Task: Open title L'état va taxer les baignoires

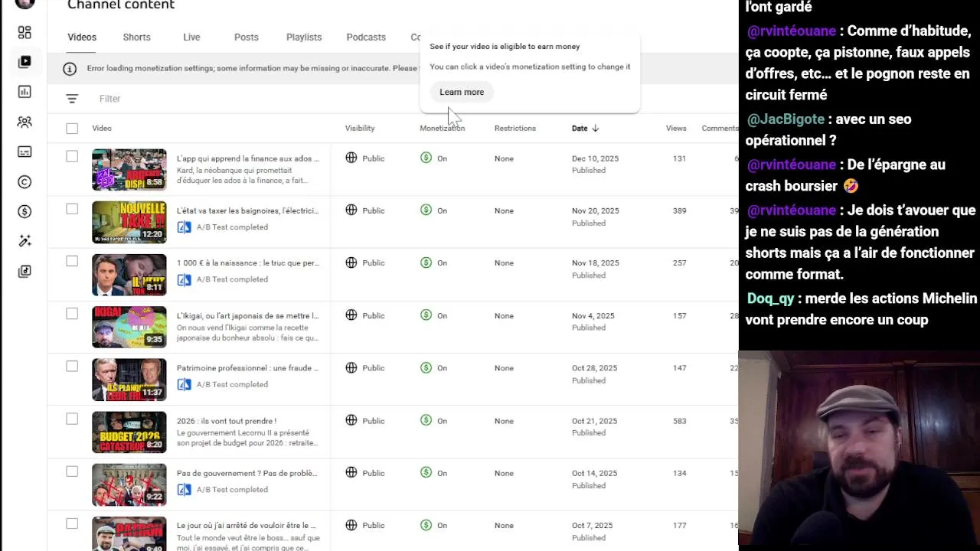Action: [x=248, y=210]
